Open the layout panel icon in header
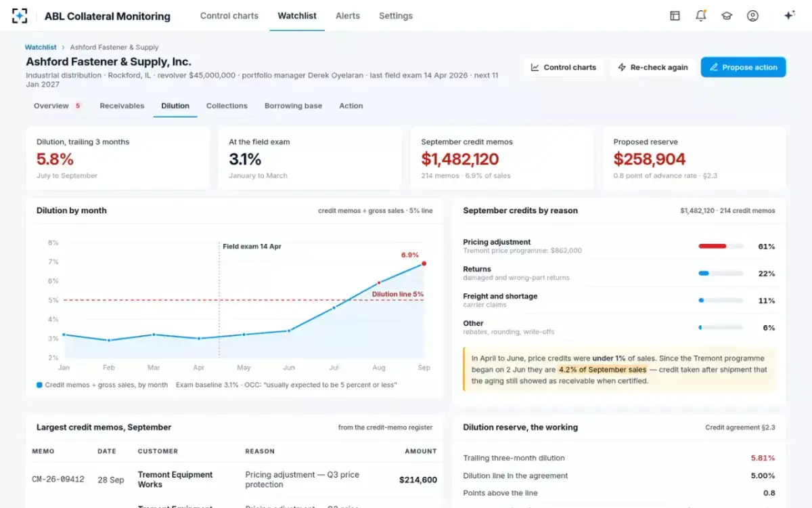The height and width of the screenshot is (508, 812). [x=675, y=16]
